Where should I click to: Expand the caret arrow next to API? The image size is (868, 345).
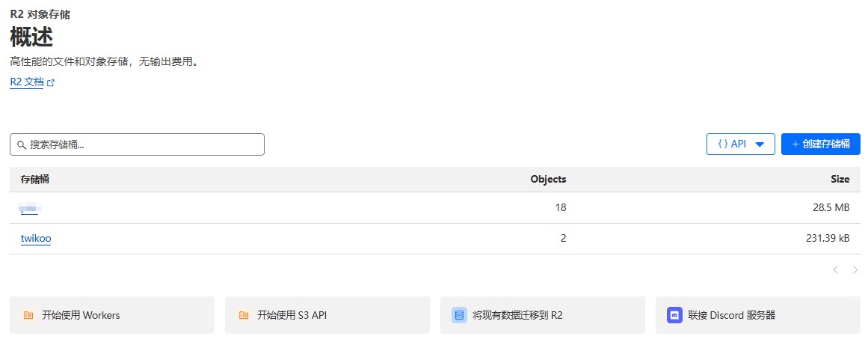[x=760, y=145]
